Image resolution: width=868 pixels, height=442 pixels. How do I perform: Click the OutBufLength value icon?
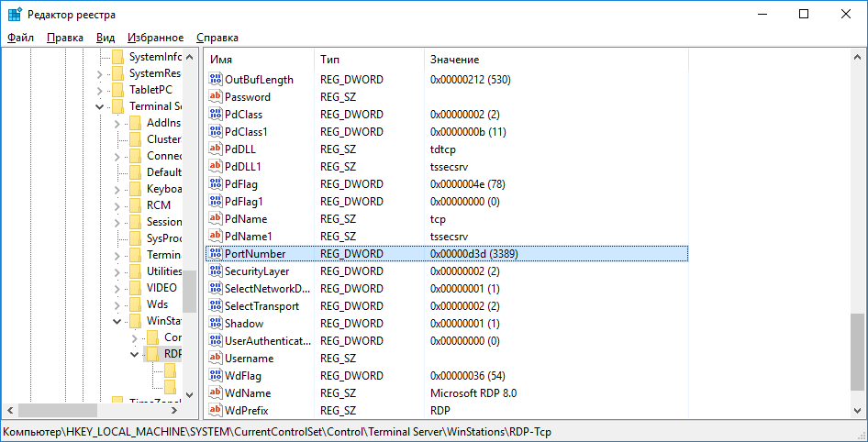[216, 80]
